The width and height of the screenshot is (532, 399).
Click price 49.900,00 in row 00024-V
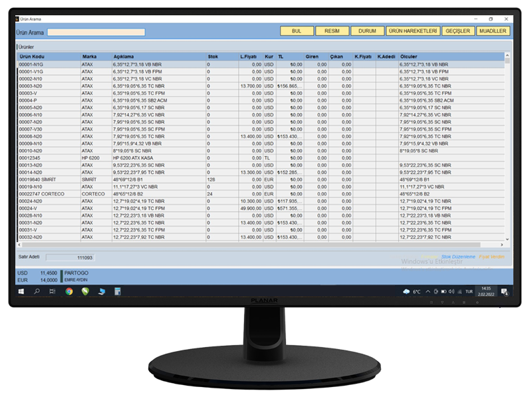(x=251, y=208)
